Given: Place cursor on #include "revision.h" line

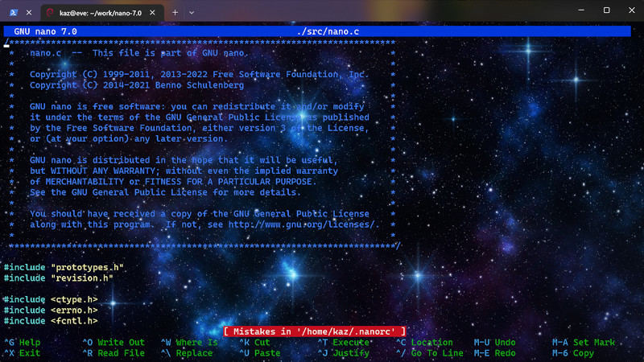Looking at the screenshot, I should point(58,278).
